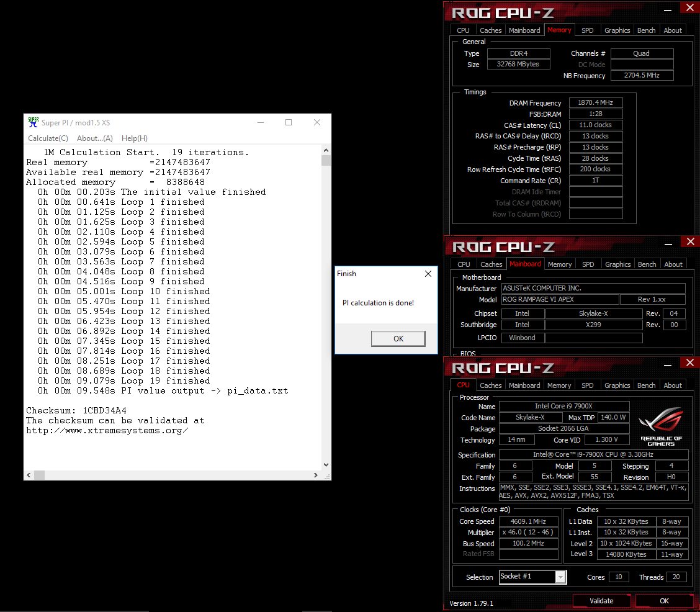Open the Calculate(C) menu in Super PI
The height and width of the screenshot is (612, 700).
click(x=48, y=138)
